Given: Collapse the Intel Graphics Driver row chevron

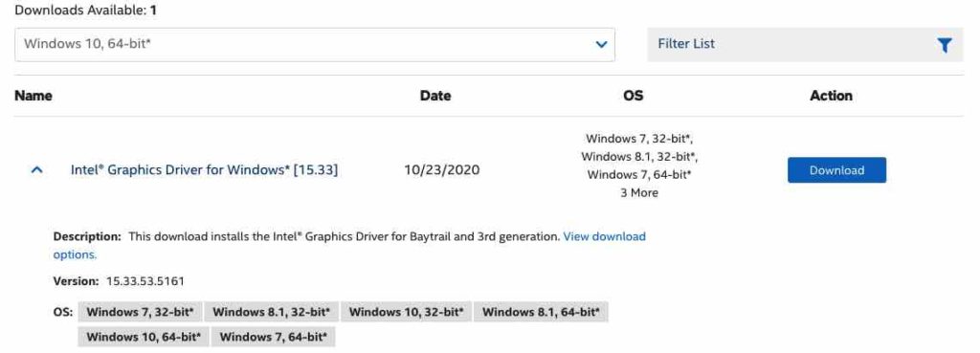Looking at the screenshot, I should 37,170.
